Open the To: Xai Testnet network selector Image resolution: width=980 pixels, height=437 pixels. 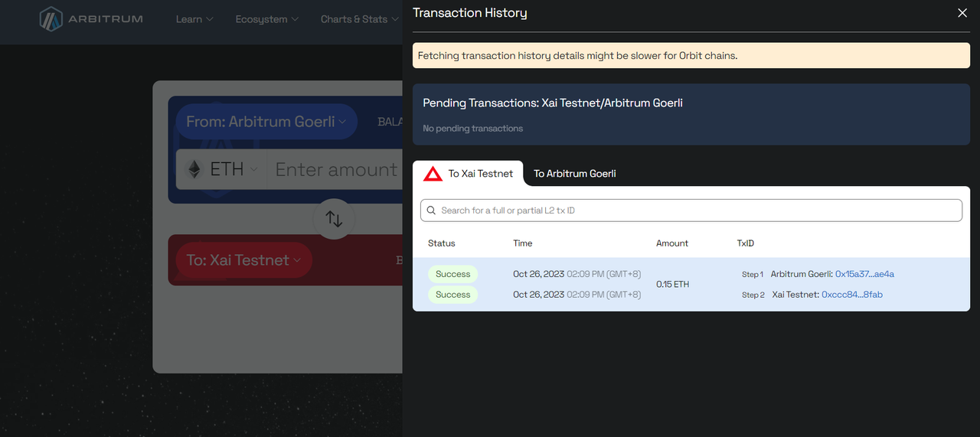coord(243,260)
